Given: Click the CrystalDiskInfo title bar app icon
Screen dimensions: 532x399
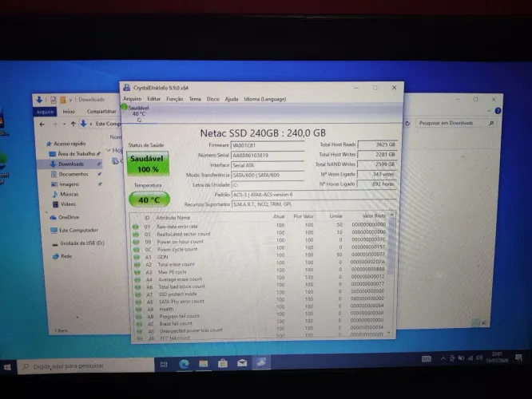Looking at the screenshot, I should point(126,88).
